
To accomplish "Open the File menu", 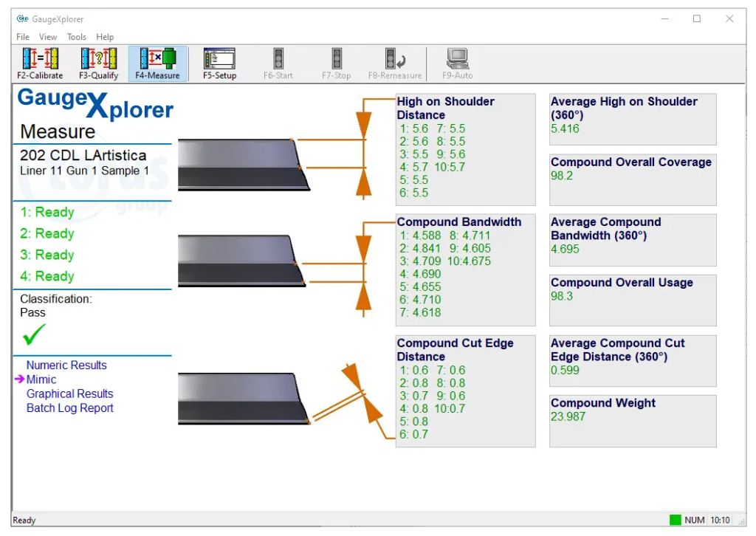I will (x=23, y=37).
